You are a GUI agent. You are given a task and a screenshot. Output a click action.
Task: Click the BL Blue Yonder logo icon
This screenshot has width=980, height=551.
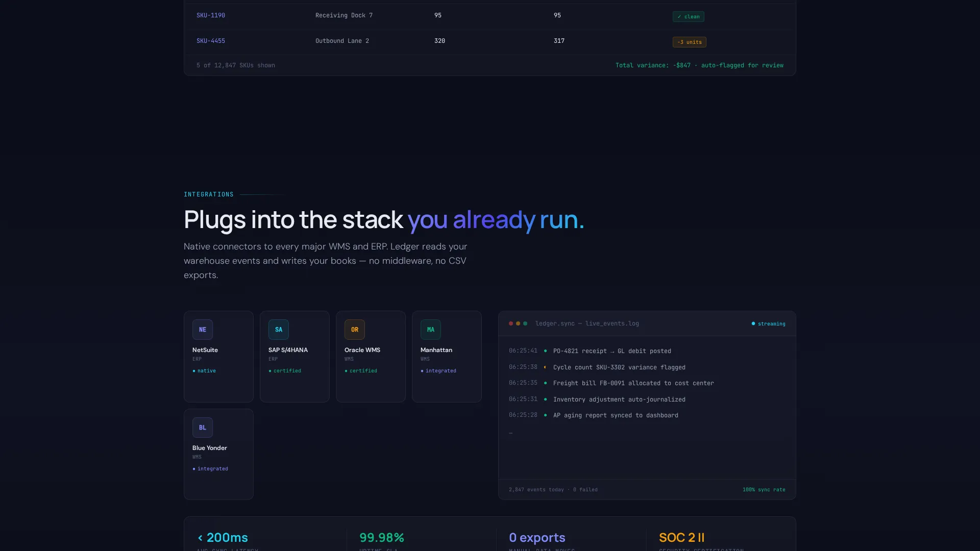pos(202,428)
